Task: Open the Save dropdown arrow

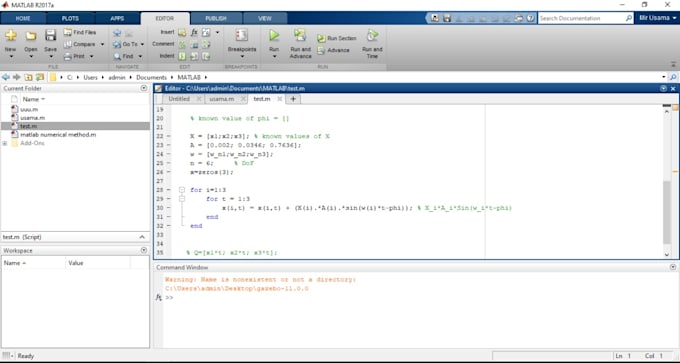Action: (50, 57)
